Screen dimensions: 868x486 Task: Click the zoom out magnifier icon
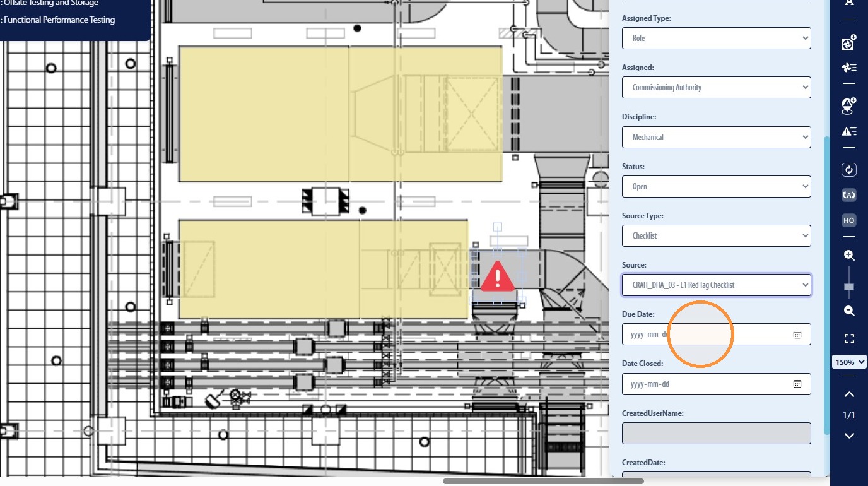pyautogui.click(x=849, y=311)
